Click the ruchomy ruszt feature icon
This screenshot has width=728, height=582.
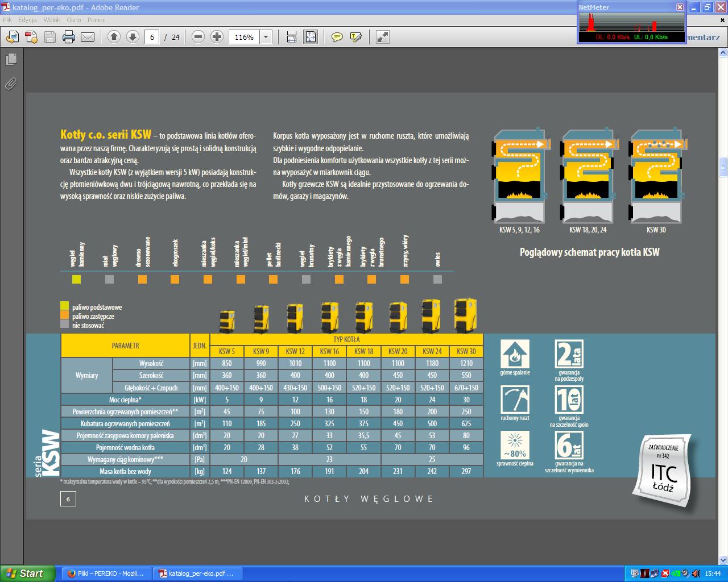[x=515, y=400]
